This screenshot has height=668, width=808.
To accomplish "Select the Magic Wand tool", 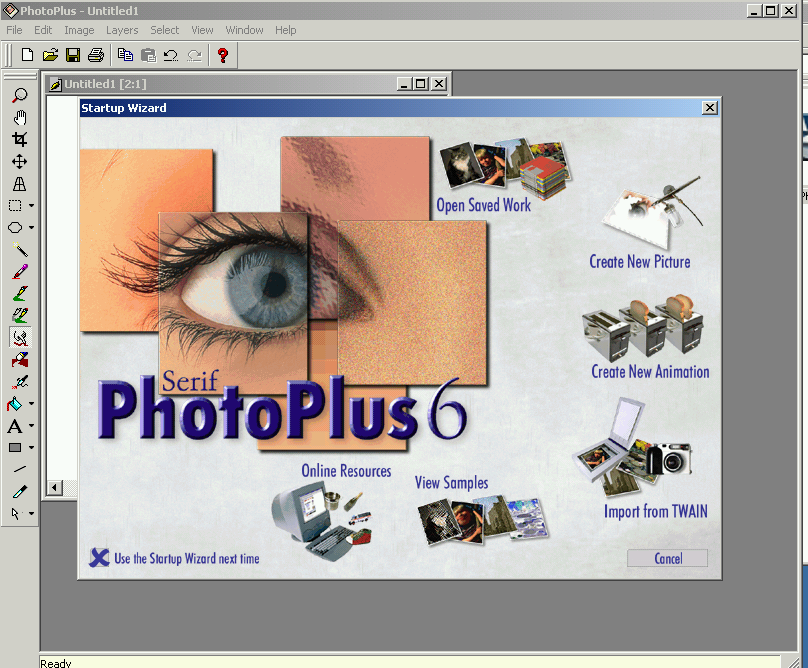I will click(x=20, y=250).
